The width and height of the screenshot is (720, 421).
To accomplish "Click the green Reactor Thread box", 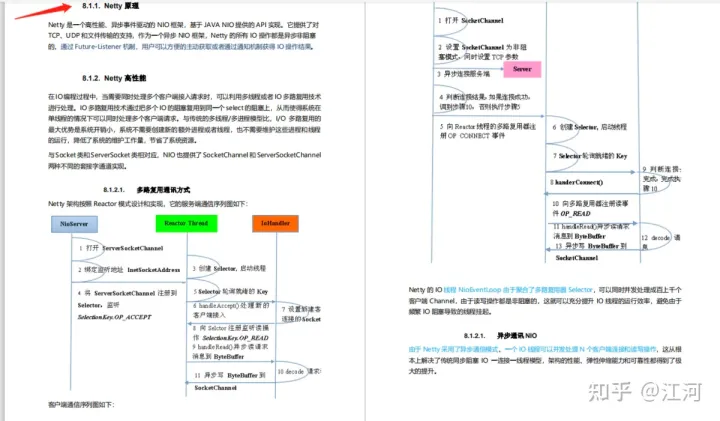I will [186, 223].
